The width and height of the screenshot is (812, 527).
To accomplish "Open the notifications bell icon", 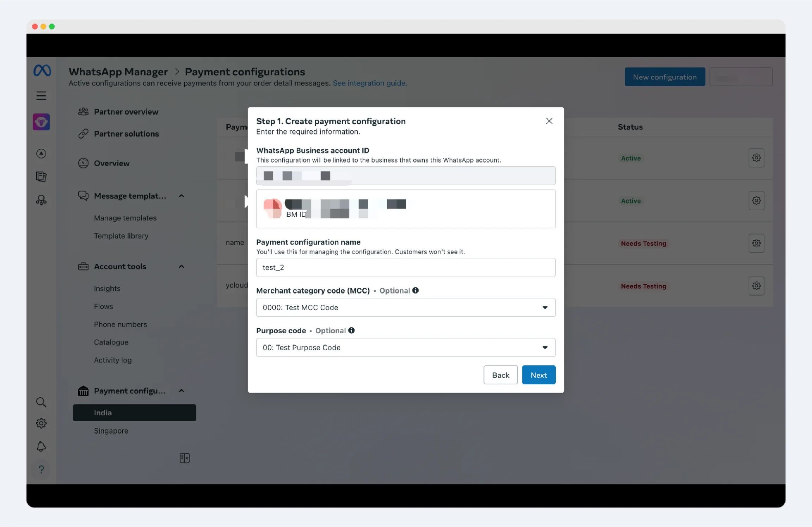I will tap(41, 447).
